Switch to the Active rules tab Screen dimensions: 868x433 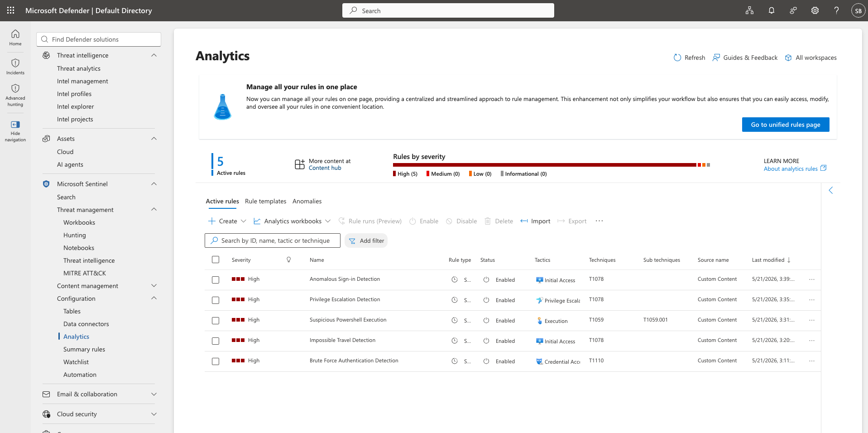[x=222, y=202]
